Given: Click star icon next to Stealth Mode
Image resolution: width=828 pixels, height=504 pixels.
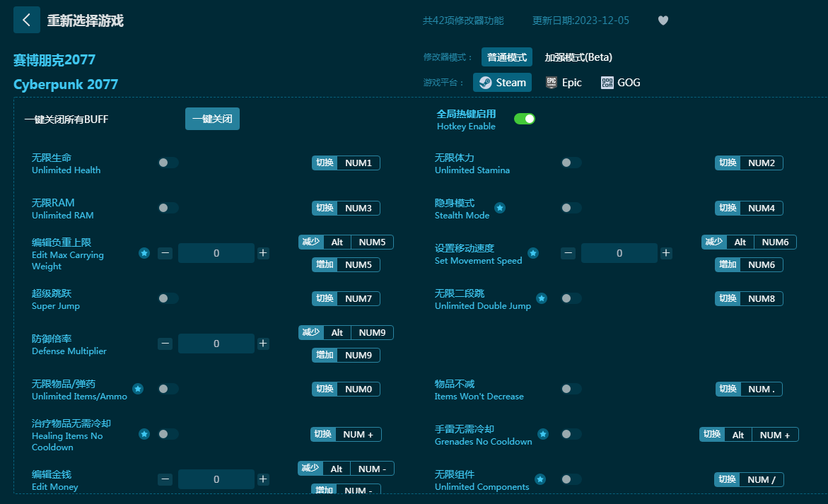Looking at the screenshot, I should (499, 208).
